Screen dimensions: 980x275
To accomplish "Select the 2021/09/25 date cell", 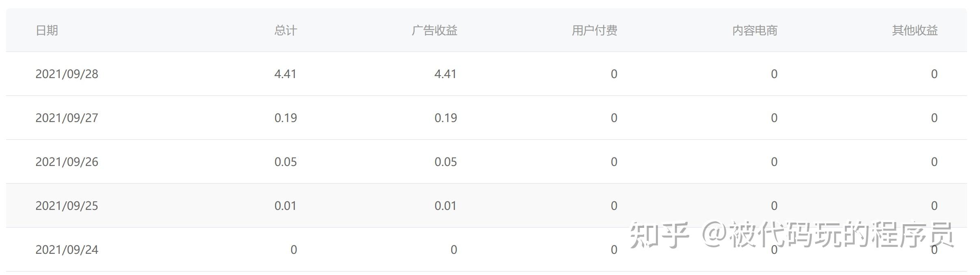I will tap(67, 206).
